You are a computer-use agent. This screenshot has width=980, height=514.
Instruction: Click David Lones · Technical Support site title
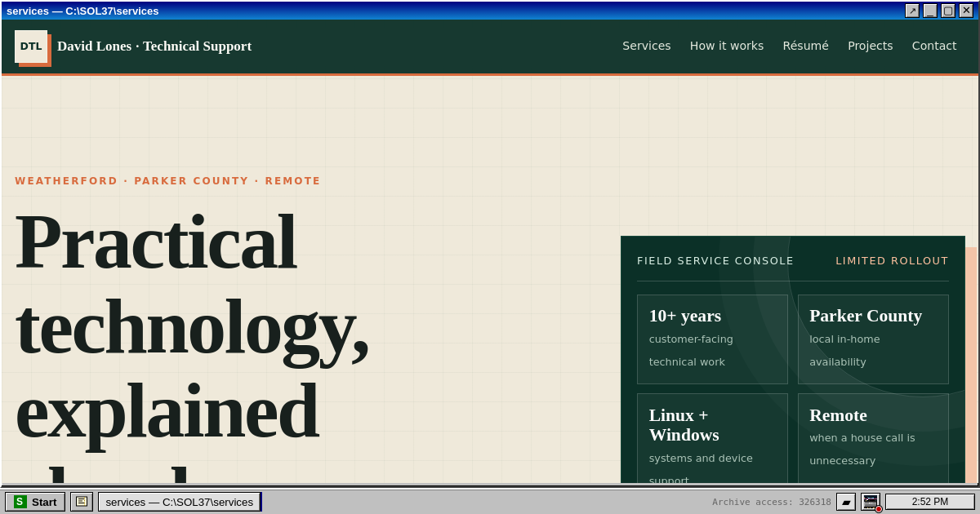pyautogui.click(x=154, y=47)
